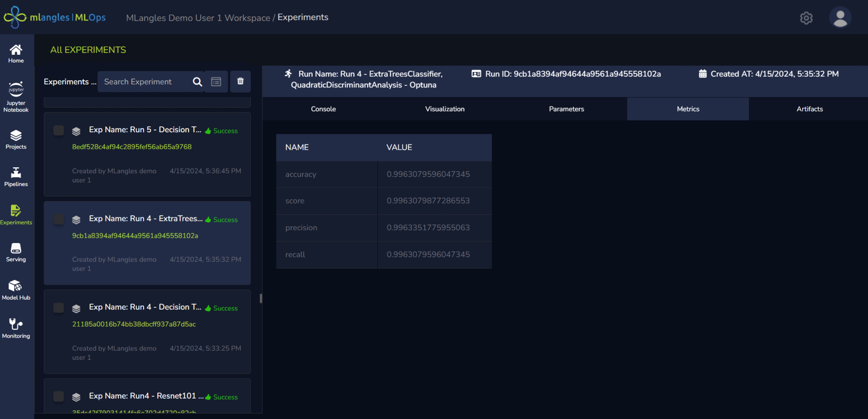Select score value 0.9963079877286553

(428, 200)
